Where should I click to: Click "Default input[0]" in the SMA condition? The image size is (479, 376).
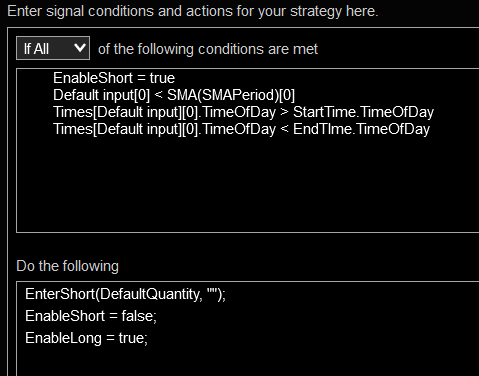click(101, 95)
